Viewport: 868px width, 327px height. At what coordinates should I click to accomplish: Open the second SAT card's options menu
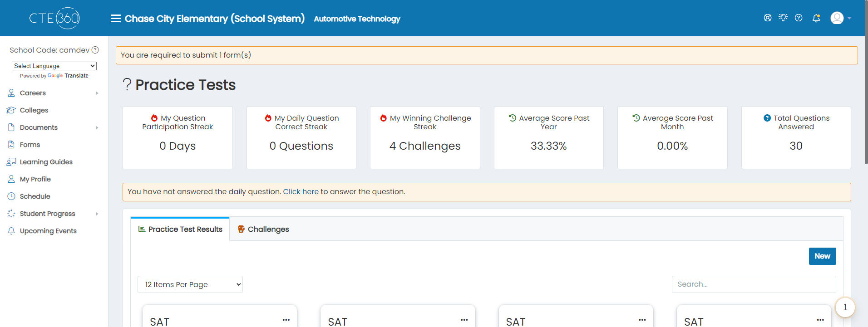coord(464,320)
